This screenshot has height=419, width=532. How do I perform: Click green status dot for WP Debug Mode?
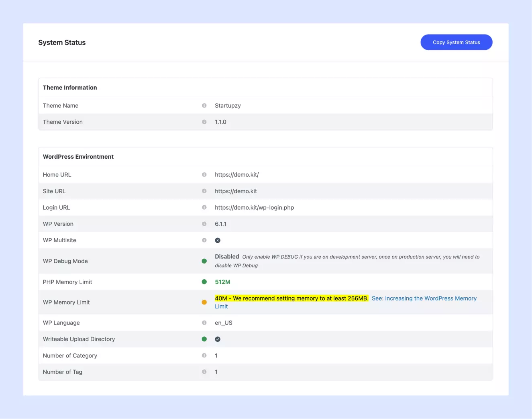204,261
